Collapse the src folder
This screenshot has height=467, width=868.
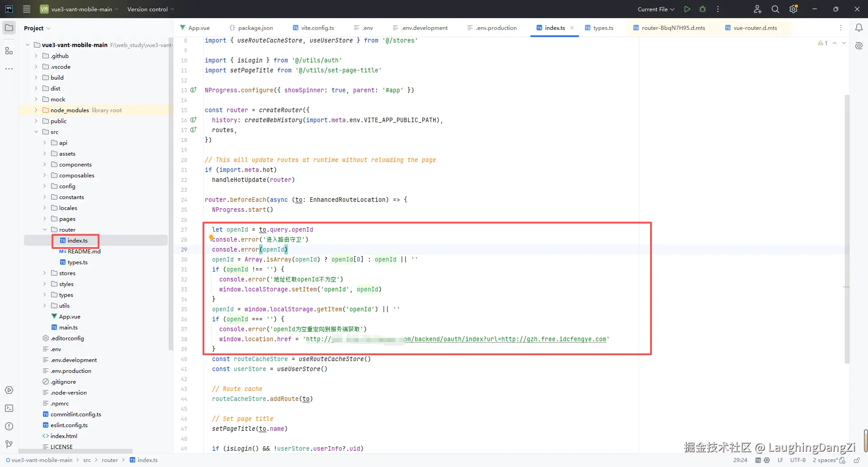[36, 132]
